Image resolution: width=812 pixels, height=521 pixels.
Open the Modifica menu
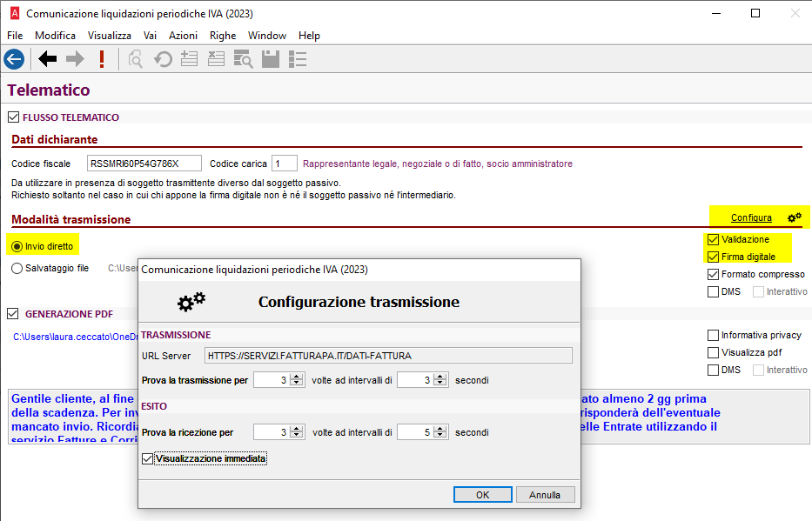(56, 36)
